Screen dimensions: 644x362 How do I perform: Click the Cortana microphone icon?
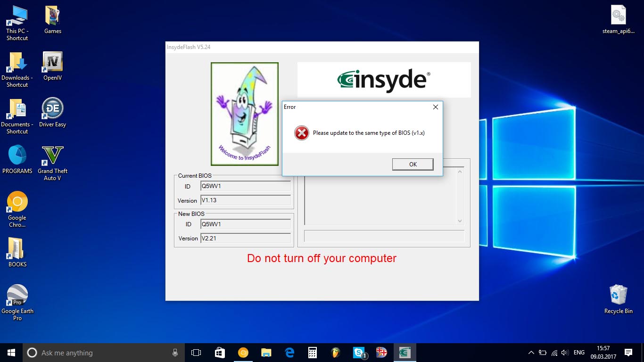[175, 353]
